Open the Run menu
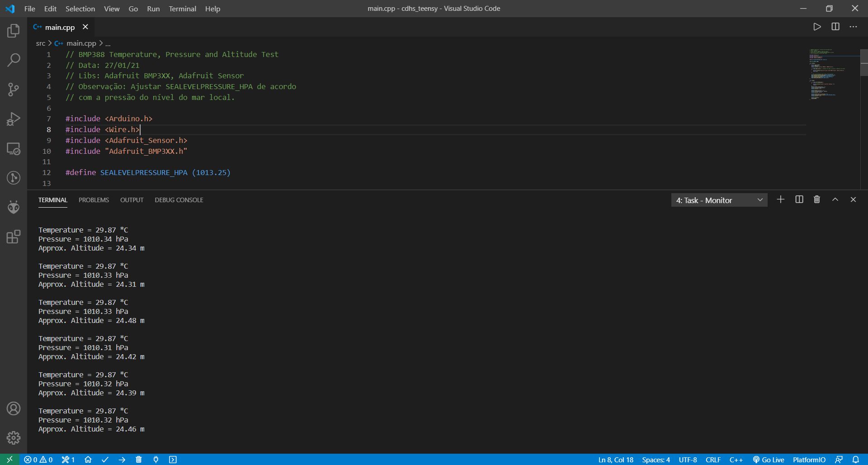This screenshot has width=868, height=465. pyautogui.click(x=153, y=9)
